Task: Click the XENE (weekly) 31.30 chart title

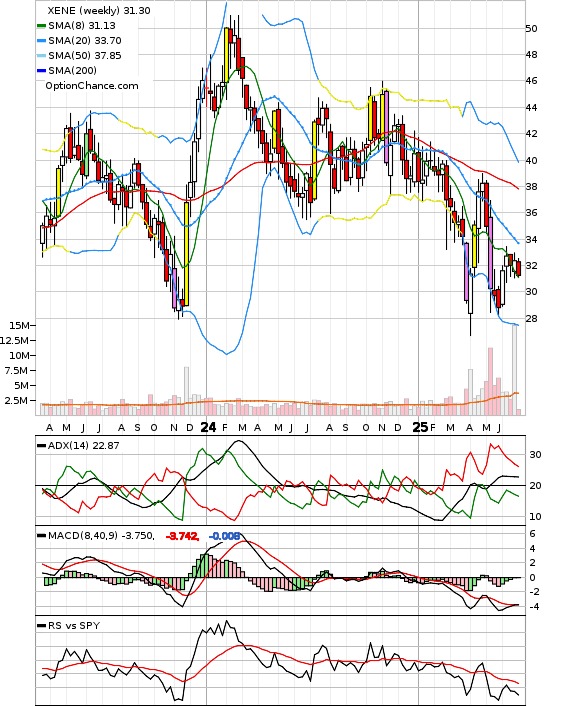Action: coord(99,10)
